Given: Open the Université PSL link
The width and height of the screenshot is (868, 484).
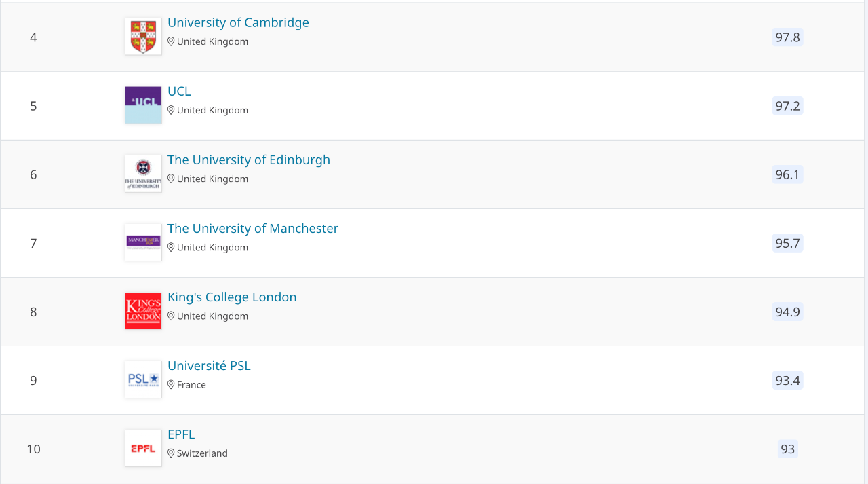Looking at the screenshot, I should pyautogui.click(x=209, y=365).
